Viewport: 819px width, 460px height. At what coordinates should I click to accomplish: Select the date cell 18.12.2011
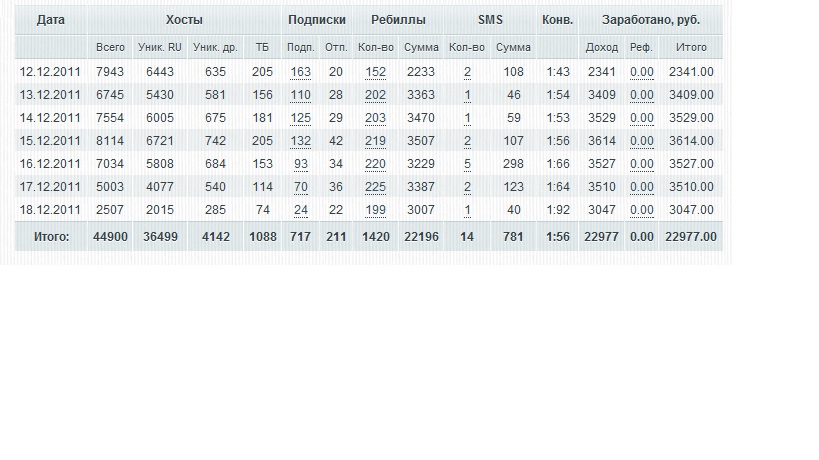pyautogui.click(x=50, y=210)
